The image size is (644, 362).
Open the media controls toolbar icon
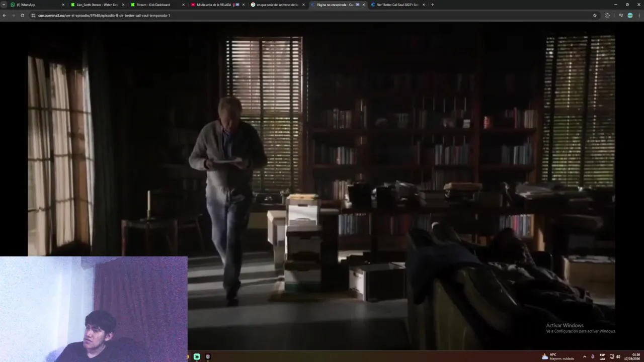621,15
